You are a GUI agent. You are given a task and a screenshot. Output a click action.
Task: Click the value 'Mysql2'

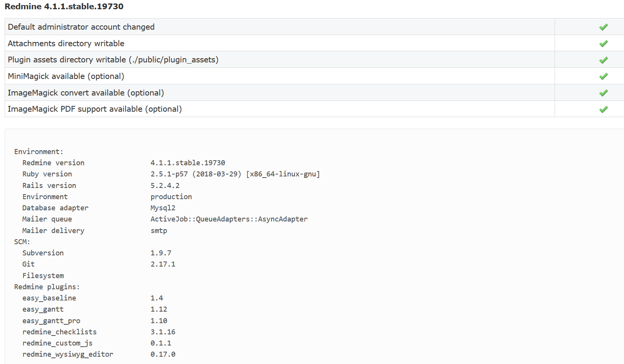(x=163, y=208)
